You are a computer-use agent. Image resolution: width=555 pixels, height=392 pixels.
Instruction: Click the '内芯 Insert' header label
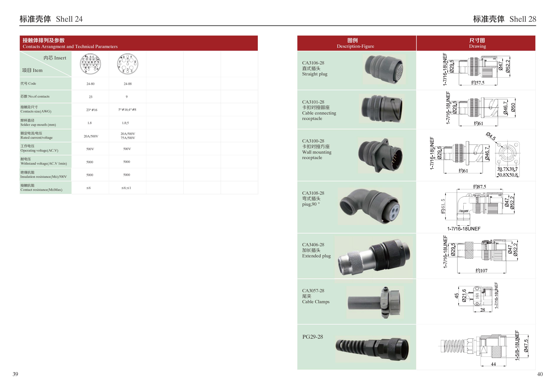coord(55,58)
